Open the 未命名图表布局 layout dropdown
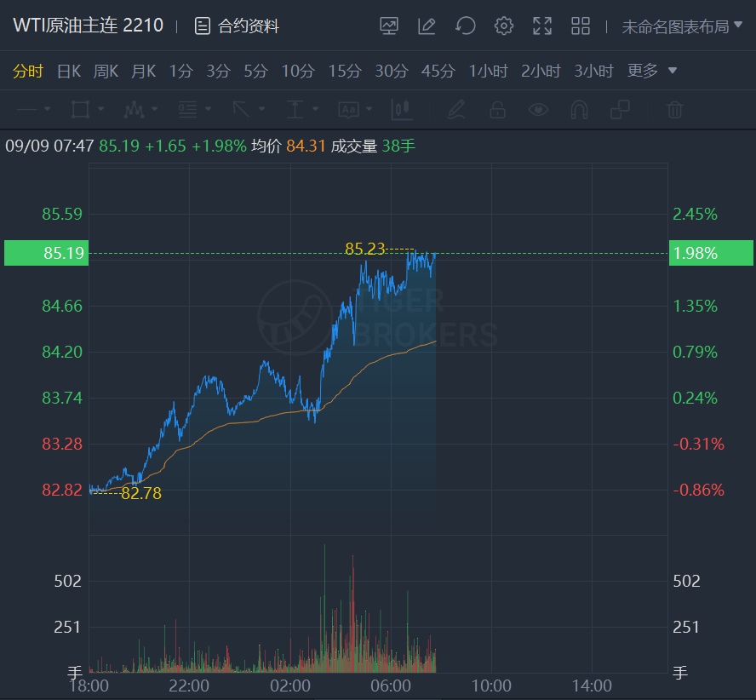 click(x=682, y=26)
